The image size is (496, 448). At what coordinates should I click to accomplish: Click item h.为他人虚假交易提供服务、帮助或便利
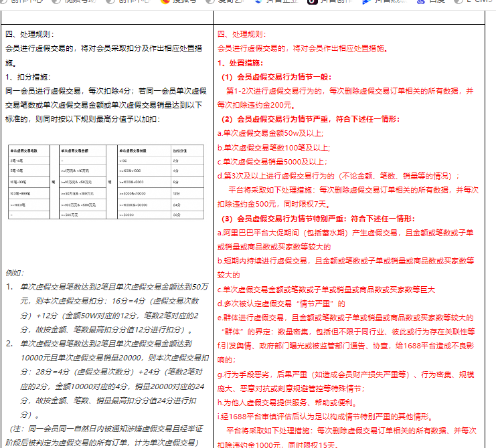(x=287, y=403)
